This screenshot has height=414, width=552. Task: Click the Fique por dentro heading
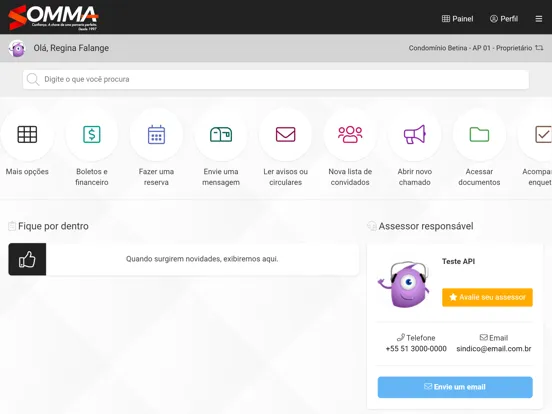[53, 226]
